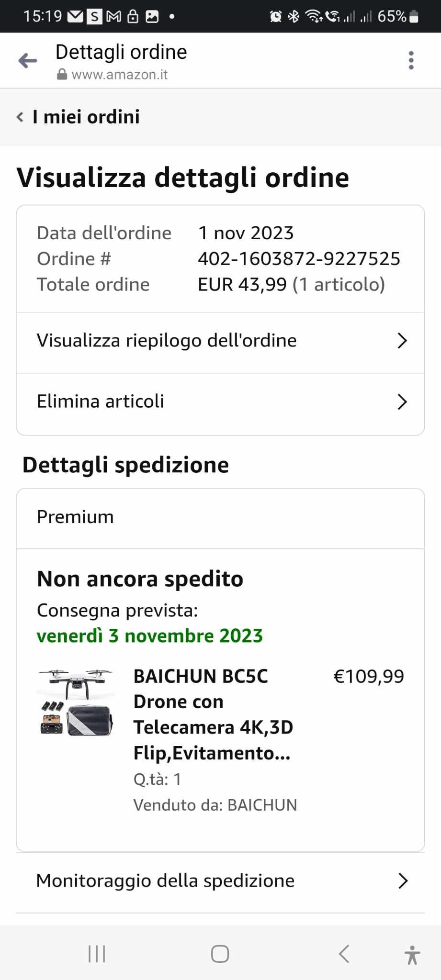Tap the alarm clock status icon
The image size is (441, 980).
click(x=276, y=17)
